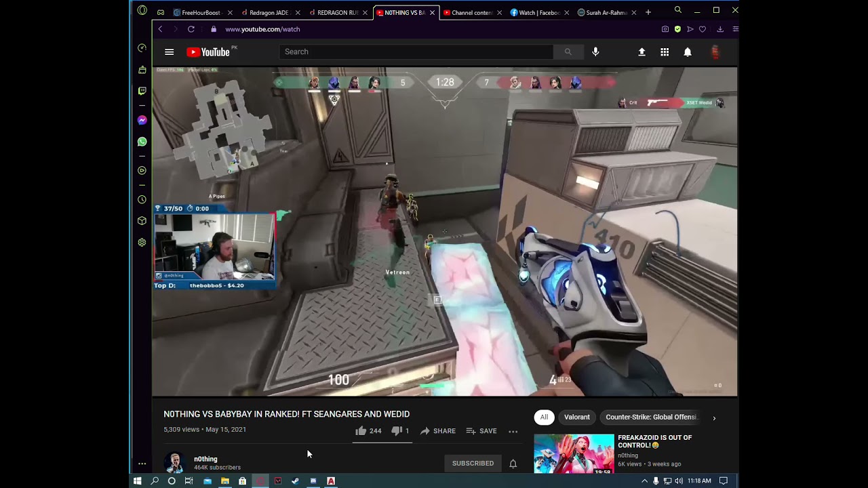Open the Windows Start menu
Screen dimensions: 868x488
click(137, 481)
